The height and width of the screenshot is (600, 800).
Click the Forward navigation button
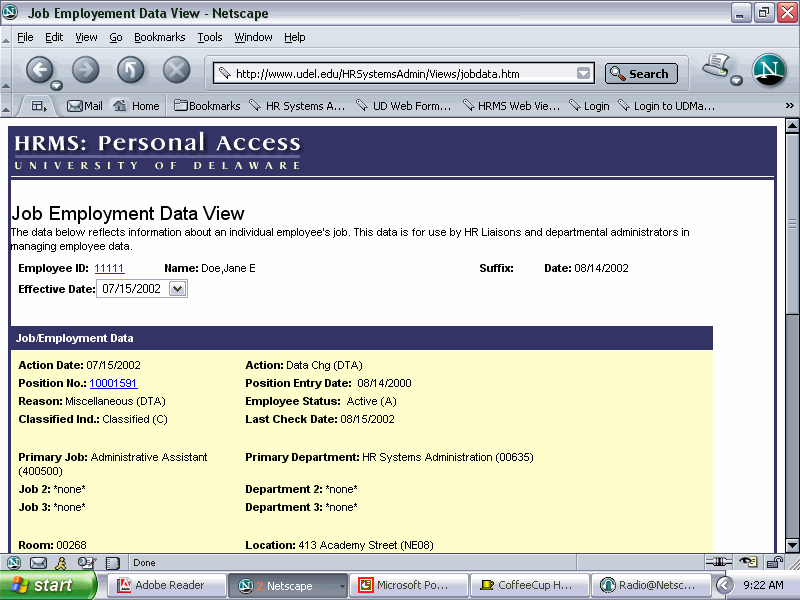(x=86, y=70)
